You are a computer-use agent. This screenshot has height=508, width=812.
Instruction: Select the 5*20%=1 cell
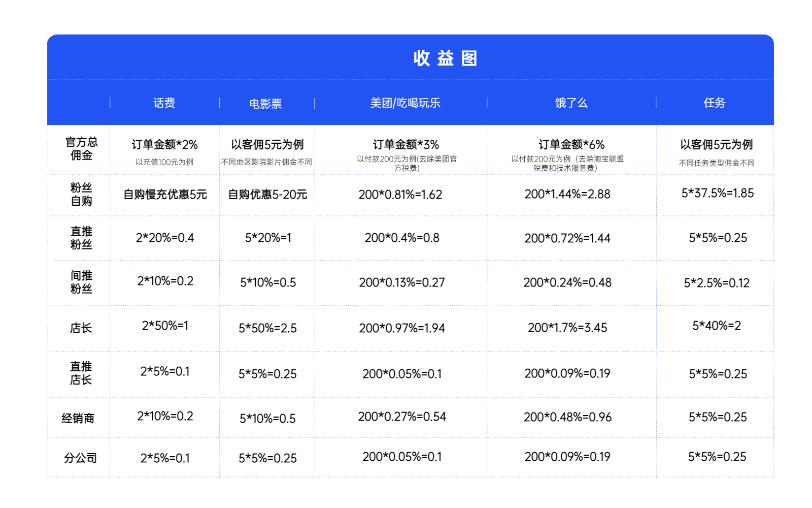pyautogui.click(x=268, y=238)
